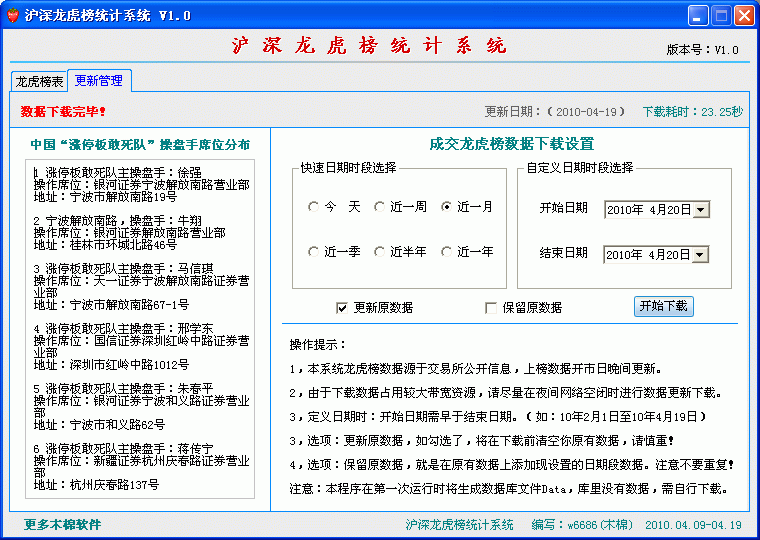Select the 近一年 radio option
The image size is (760, 540).
click(467, 252)
